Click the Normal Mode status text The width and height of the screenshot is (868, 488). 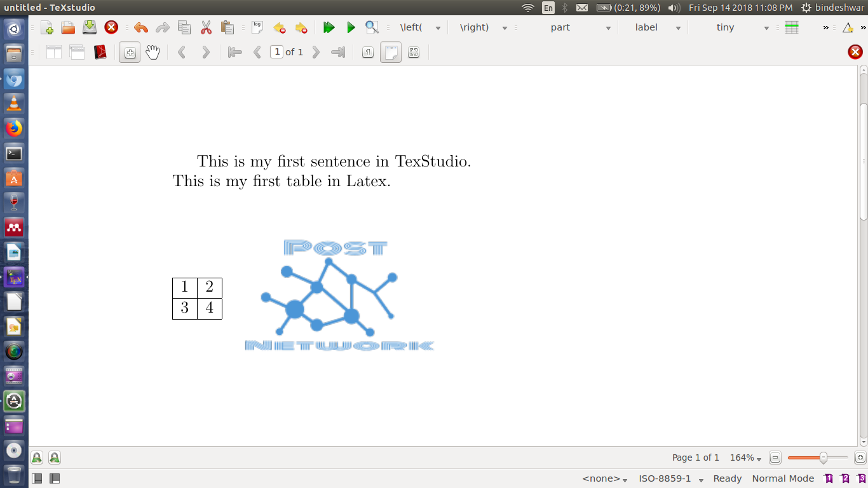[783, 478]
